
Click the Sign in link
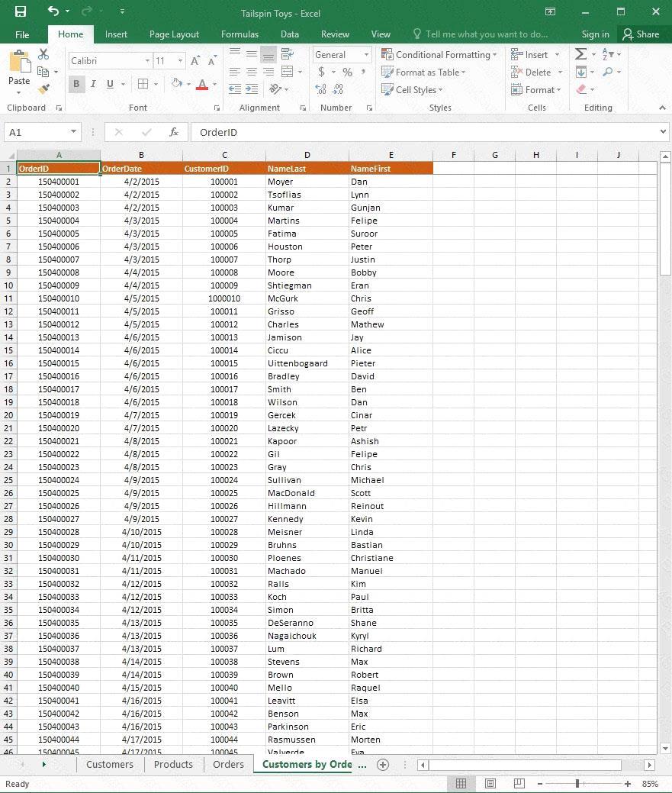pos(595,34)
